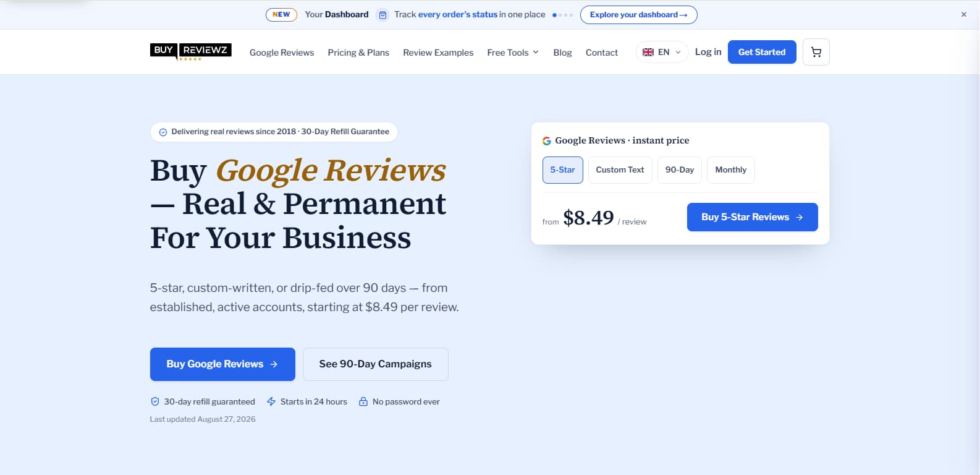Open the shopping cart icon

coord(816,52)
